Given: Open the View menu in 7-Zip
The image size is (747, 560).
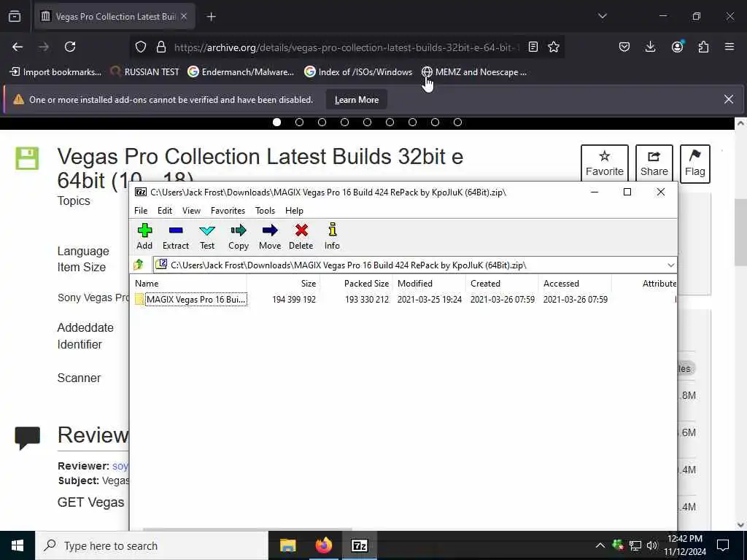Looking at the screenshot, I should tap(192, 211).
